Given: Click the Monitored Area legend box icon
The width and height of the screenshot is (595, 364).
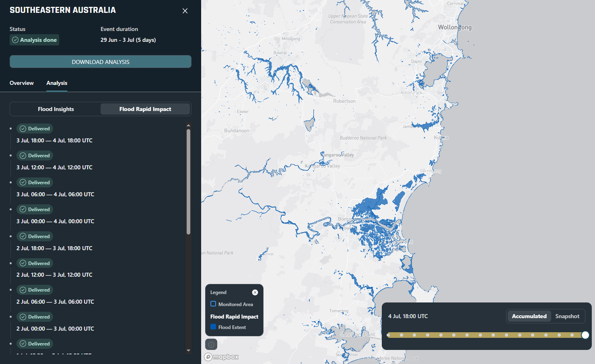Looking at the screenshot, I should coord(213,304).
